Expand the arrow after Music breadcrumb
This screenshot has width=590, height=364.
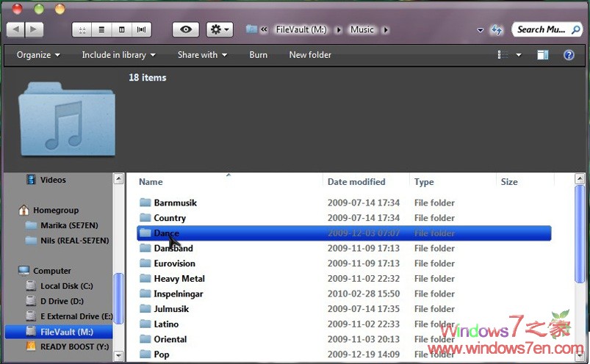tap(386, 29)
